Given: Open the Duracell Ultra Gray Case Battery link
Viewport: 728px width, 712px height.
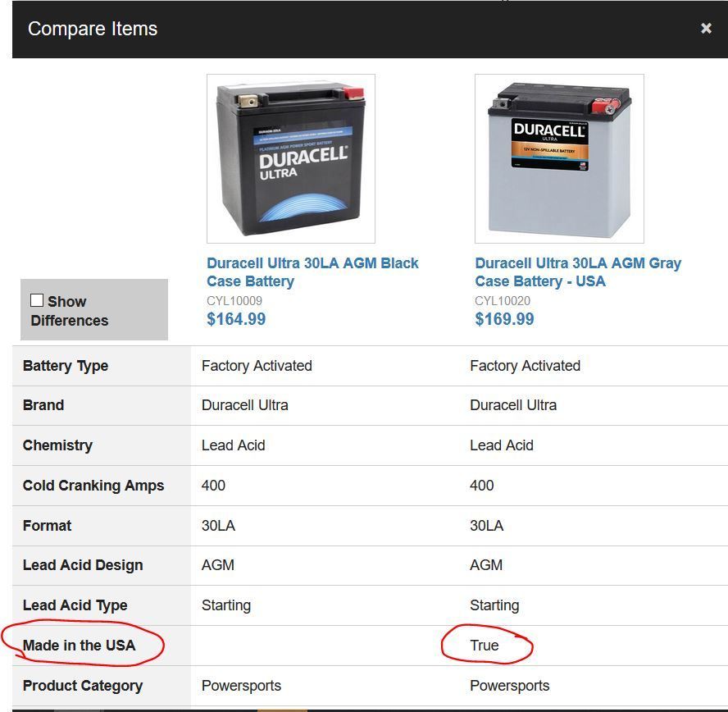Looking at the screenshot, I should coord(578,272).
